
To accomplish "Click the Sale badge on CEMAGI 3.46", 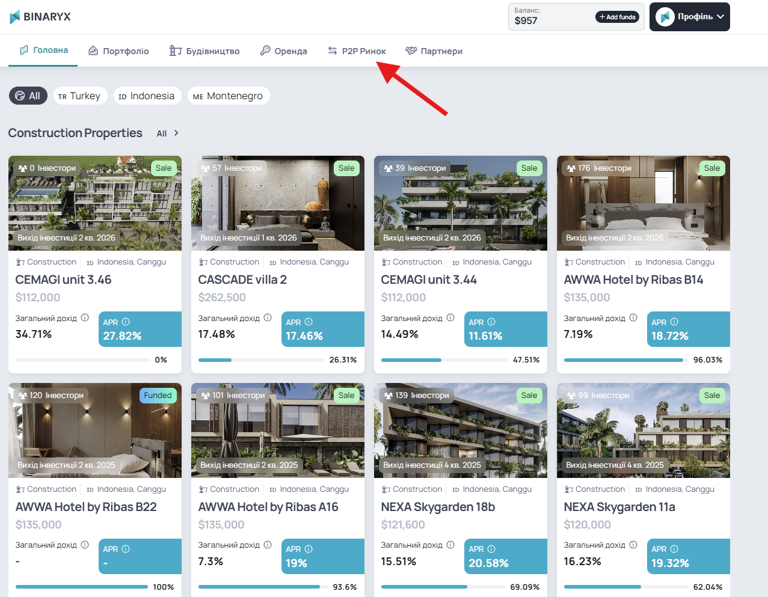I will tap(164, 168).
